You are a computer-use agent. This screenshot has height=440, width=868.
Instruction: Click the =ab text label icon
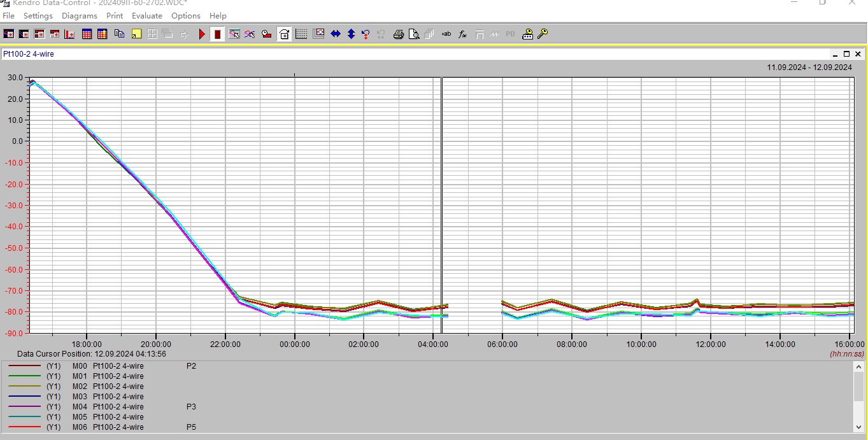click(446, 34)
